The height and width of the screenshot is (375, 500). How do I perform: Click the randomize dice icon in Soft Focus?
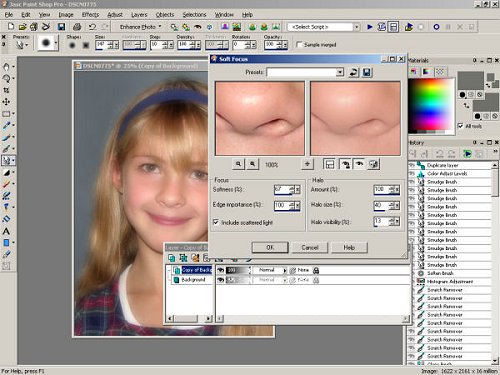click(x=374, y=164)
